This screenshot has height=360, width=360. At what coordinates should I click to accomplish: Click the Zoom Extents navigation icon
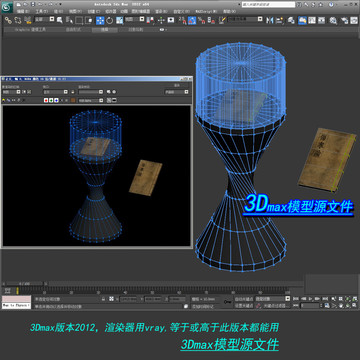point(347,299)
